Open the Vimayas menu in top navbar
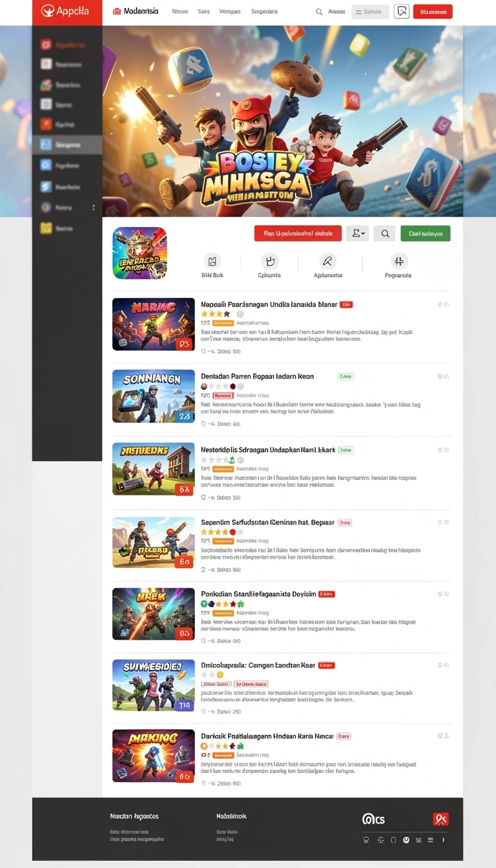Viewport: 496px width, 868px height. click(x=230, y=12)
